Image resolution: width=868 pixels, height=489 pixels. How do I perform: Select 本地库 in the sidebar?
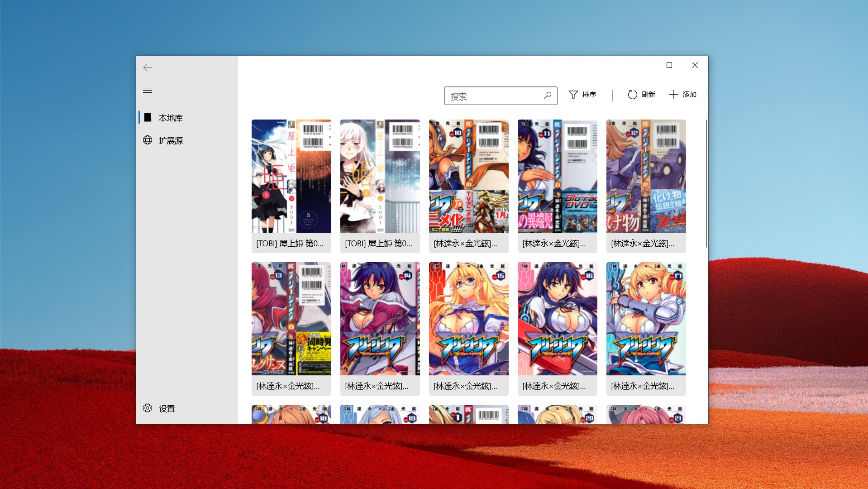(187, 118)
